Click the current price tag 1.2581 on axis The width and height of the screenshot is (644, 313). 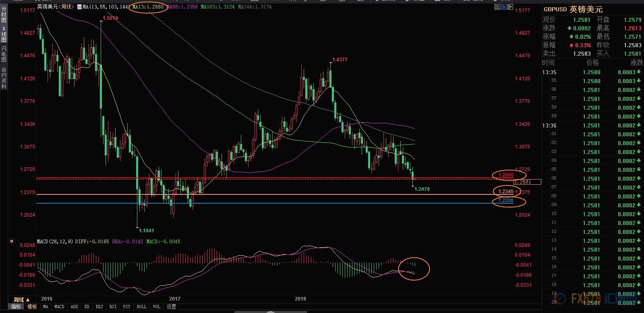pos(527,182)
